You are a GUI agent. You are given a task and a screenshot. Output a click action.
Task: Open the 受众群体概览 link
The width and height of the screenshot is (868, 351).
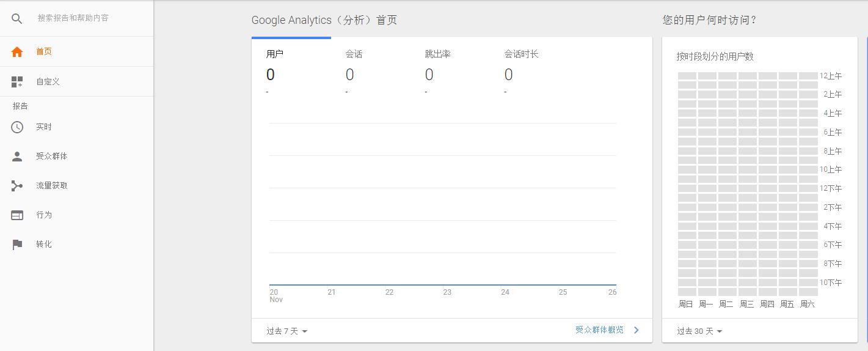tap(599, 330)
